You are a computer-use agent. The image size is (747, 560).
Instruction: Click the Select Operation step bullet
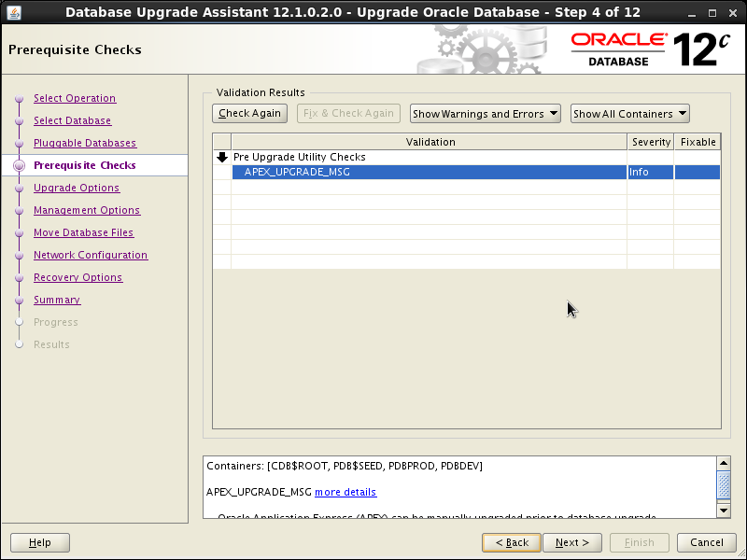[x=19, y=99]
